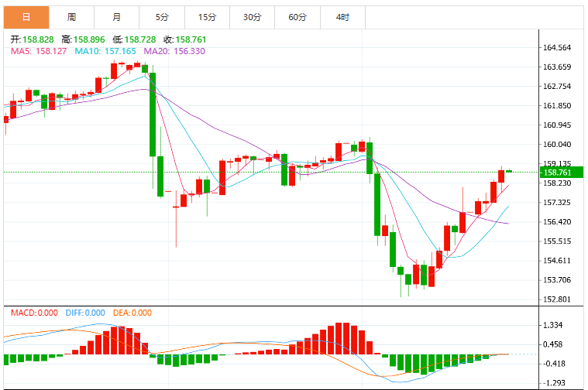
Task: Switch to the 周 weekly tab
Action: pyautogui.click(x=71, y=17)
